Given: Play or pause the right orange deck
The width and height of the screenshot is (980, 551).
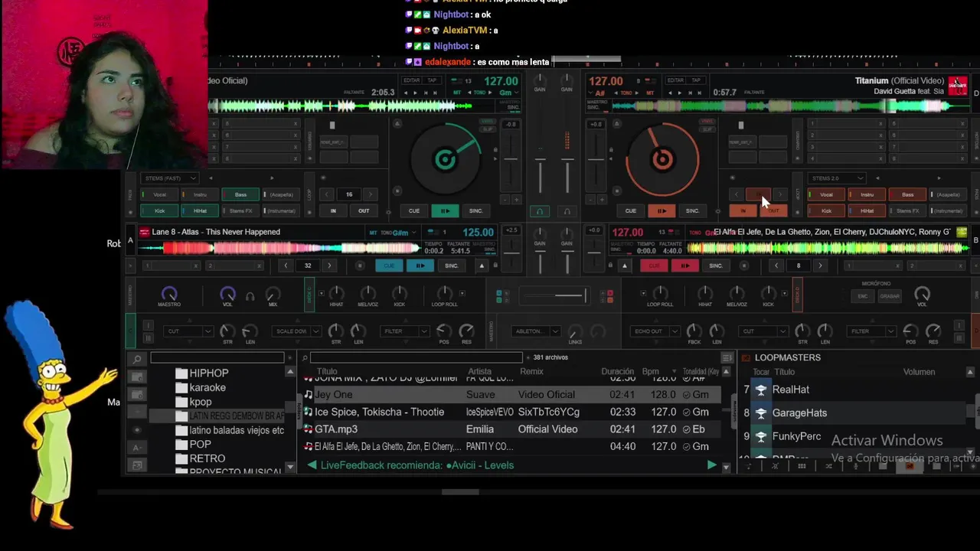Looking at the screenshot, I should pyautogui.click(x=661, y=210).
